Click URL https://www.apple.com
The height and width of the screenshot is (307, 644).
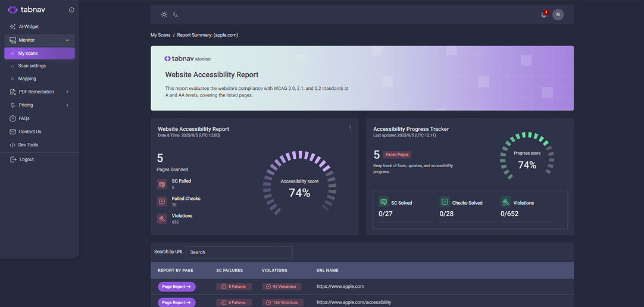(340, 287)
